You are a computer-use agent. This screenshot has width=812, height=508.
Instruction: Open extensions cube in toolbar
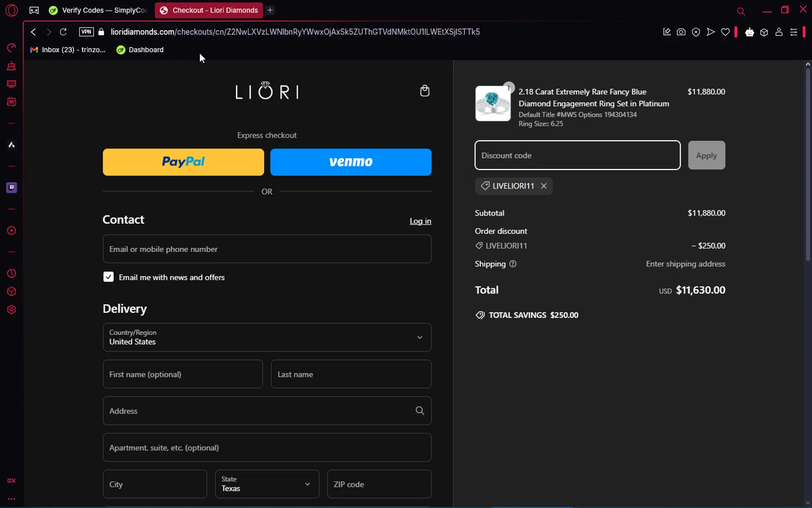764,32
